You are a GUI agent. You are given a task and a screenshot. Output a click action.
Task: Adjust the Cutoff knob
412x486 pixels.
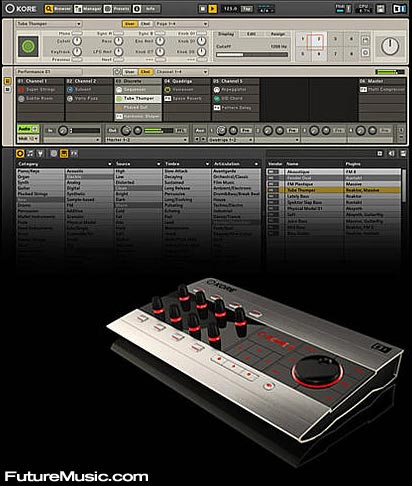point(77,41)
